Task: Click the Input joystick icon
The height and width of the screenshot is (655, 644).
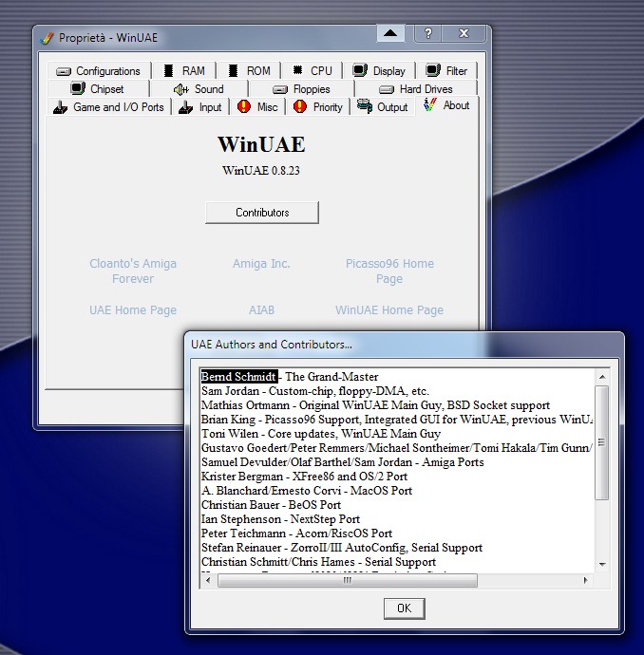Action: point(184,107)
